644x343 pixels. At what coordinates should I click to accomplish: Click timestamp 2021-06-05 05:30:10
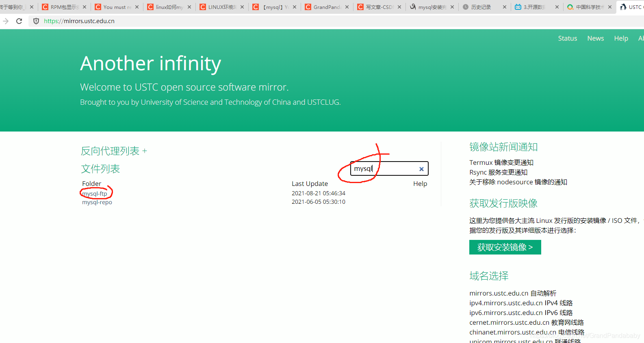(319, 202)
